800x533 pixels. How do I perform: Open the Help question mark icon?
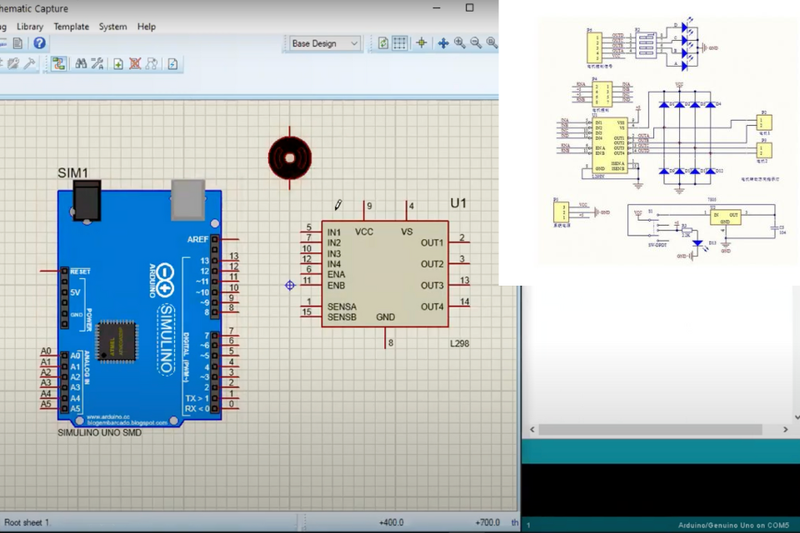coord(39,43)
